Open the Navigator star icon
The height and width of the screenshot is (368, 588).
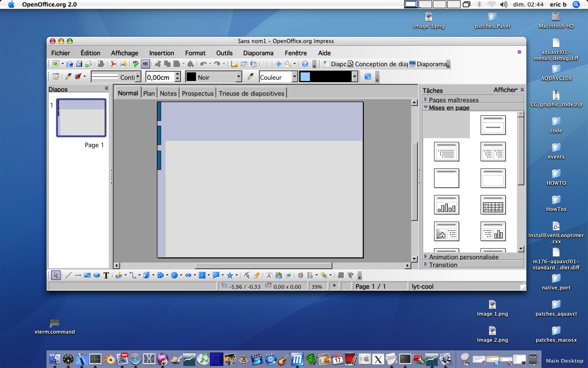pyautogui.click(x=278, y=64)
